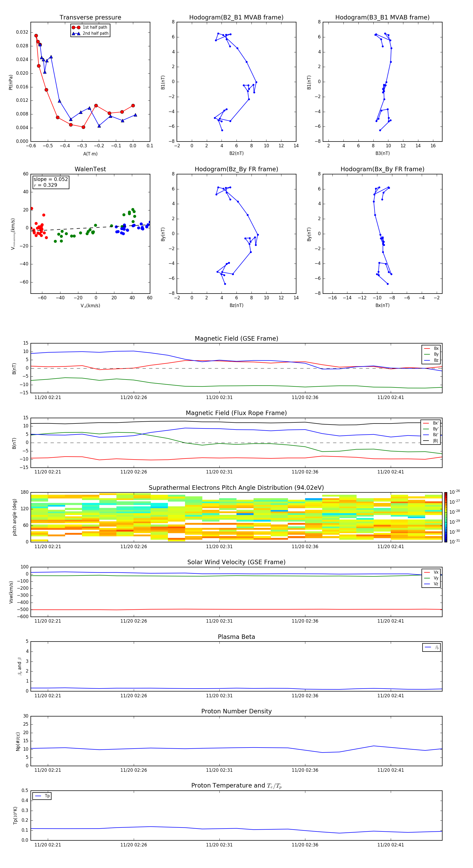Click '11/20 02:36' tick under Proton Number Density
Image resolution: width=473 pixels, height=868 pixels.
pos(305,770)
